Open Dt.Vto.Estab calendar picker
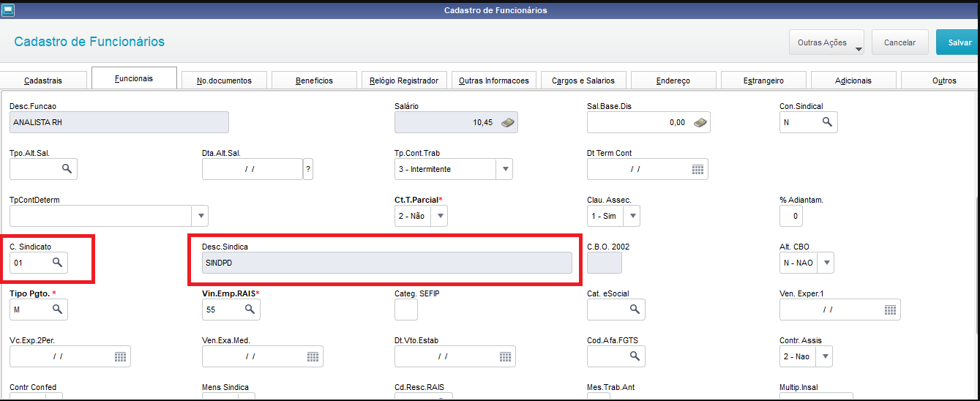The image size is (980, 401). click(505, 356)
